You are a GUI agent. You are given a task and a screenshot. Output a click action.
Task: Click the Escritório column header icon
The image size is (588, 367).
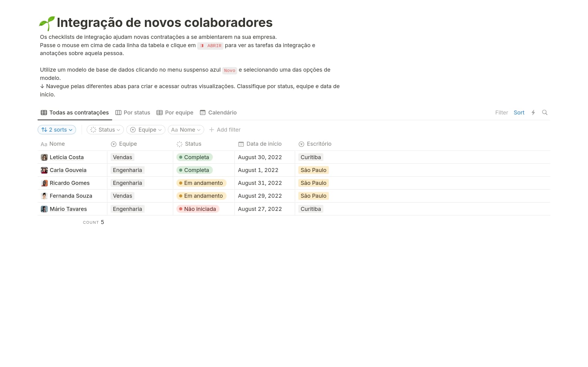tap(301, 144)
